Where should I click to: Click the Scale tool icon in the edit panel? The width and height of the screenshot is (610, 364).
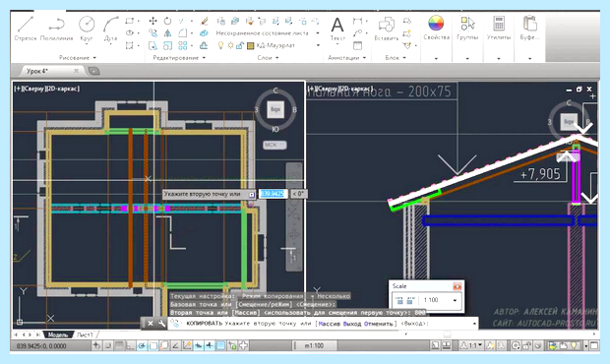167,45
